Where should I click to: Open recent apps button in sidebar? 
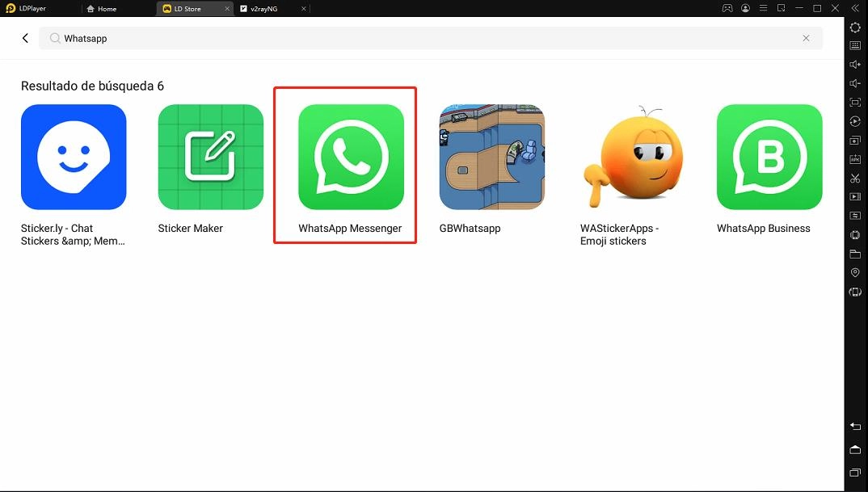(855, 472)
